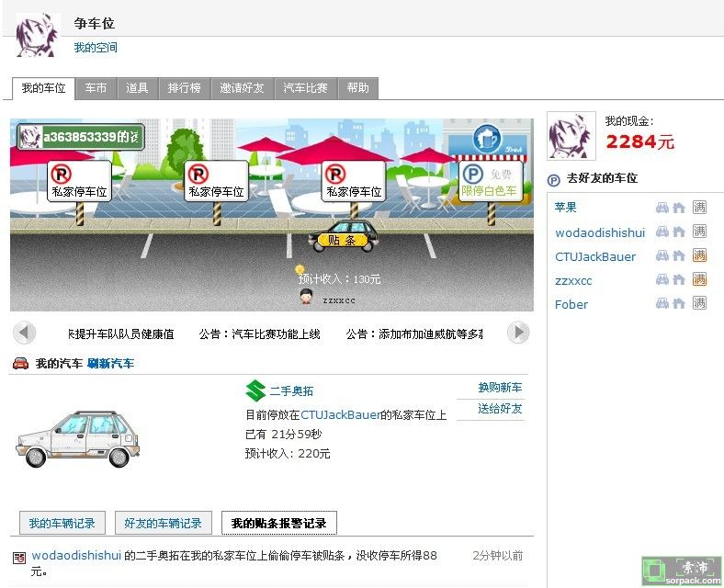724x588 pixels.
Task: Click 送给好友 to gift the car
Action: (x=499, y=409)
